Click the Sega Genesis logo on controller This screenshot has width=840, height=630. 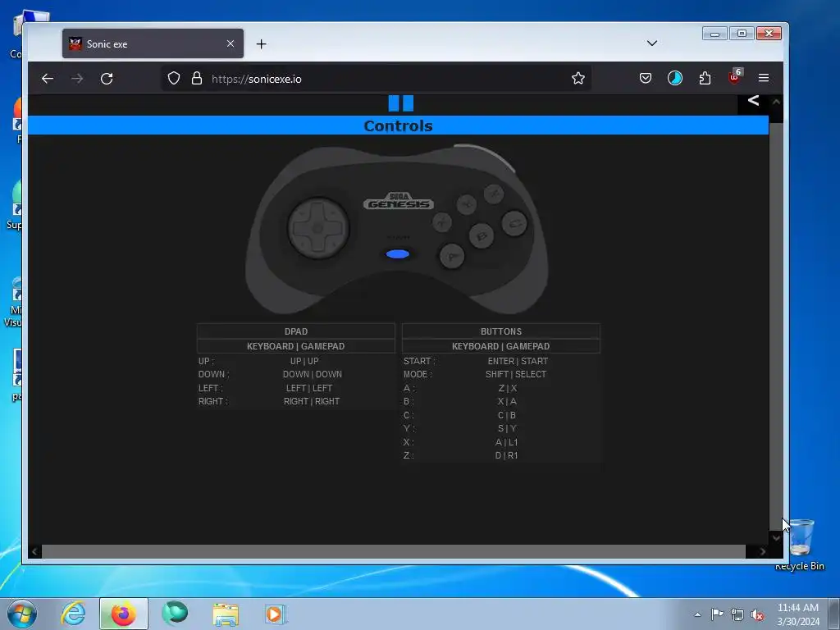[x=398, y=201]
